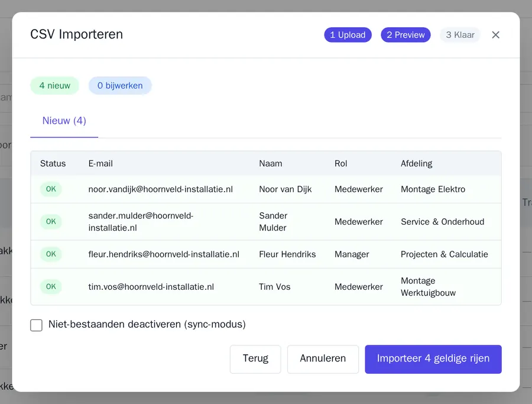Click the CSV Importeren dialog title
This screenshot has width=532, height=404.
pyautogui.click(x=76, y=34)
